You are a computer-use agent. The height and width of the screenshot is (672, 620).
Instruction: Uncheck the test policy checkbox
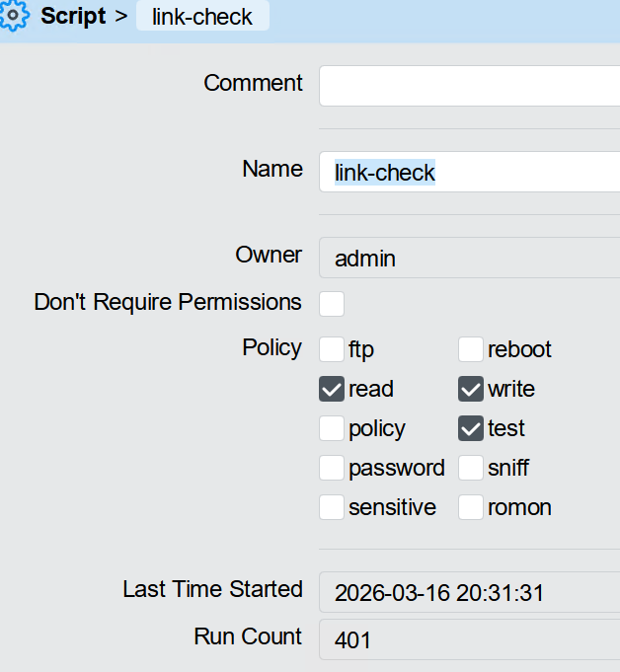point(471,428)
